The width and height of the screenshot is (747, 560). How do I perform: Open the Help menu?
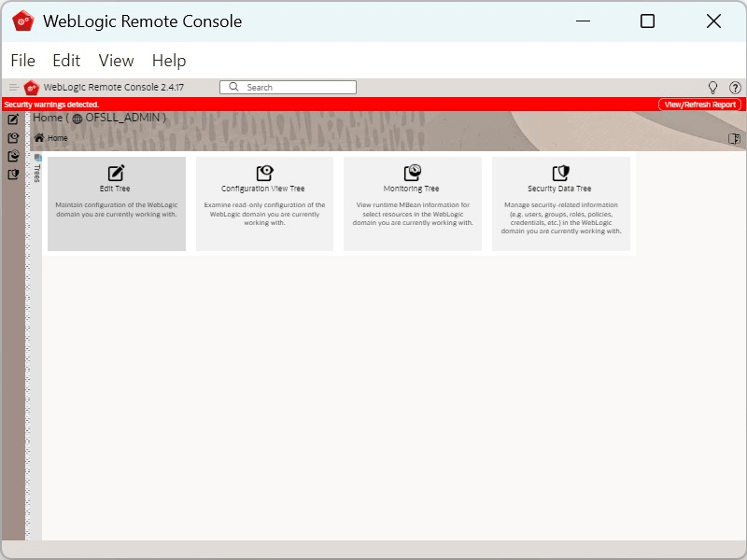click(x=169, y=61)
